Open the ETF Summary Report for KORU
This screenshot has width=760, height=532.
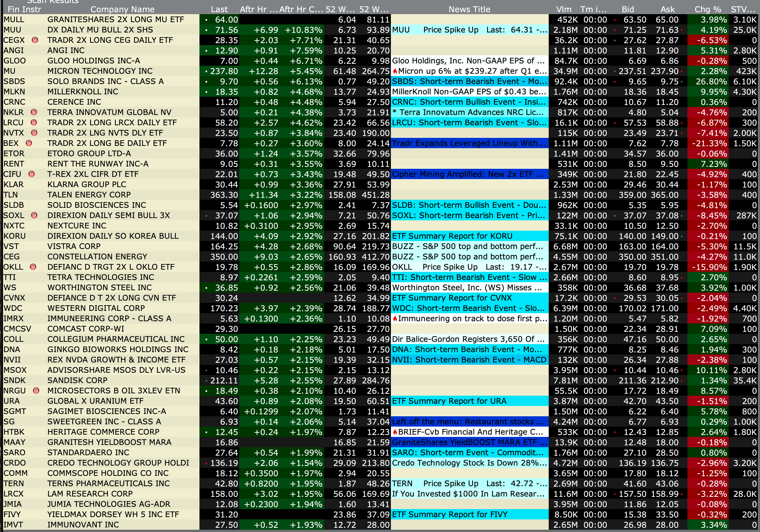click(452, 236)
